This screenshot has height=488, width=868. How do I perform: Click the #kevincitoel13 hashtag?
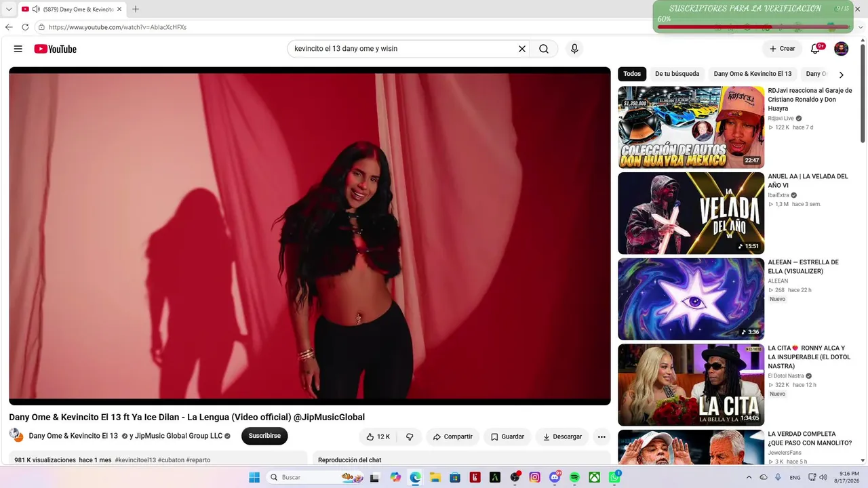click(x=136, y=460)
